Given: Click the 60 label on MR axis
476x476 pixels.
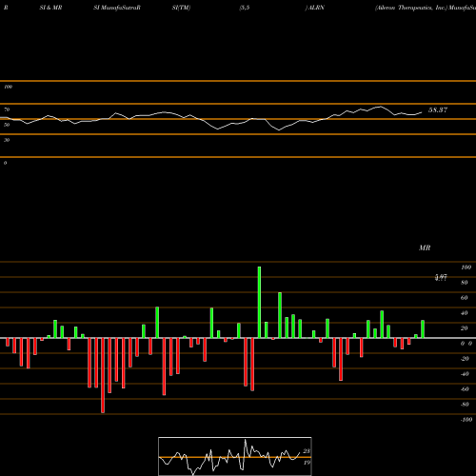Looking at the screenshot, I should (465, 298).
